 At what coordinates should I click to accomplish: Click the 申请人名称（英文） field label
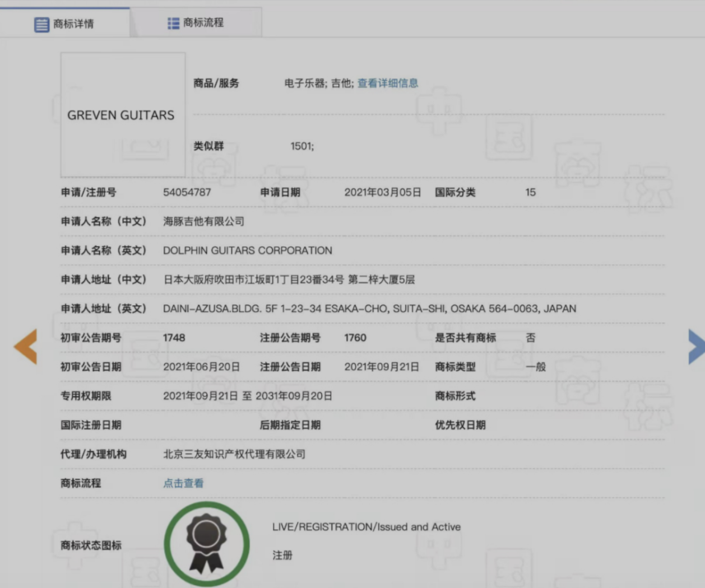(x=104, y=251)
